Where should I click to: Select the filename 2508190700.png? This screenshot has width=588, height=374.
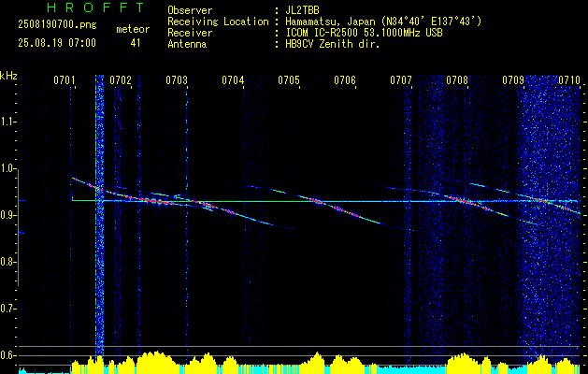(x=57, y=25)
